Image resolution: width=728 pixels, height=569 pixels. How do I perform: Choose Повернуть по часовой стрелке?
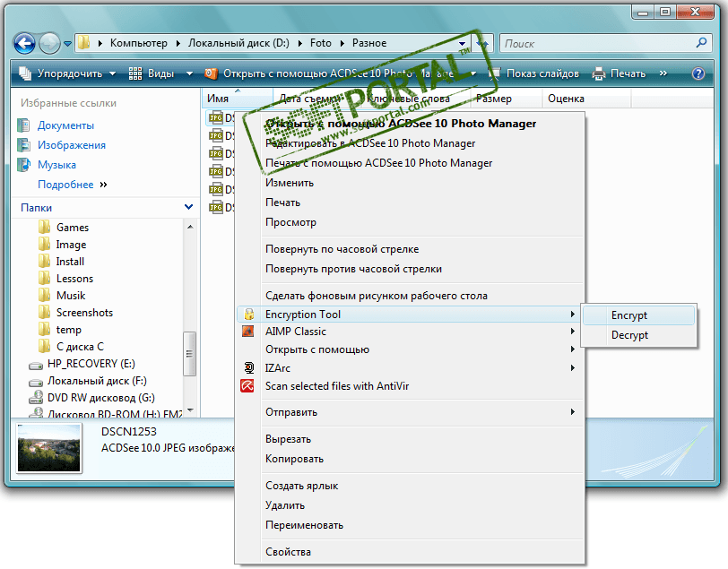[342, 249]
